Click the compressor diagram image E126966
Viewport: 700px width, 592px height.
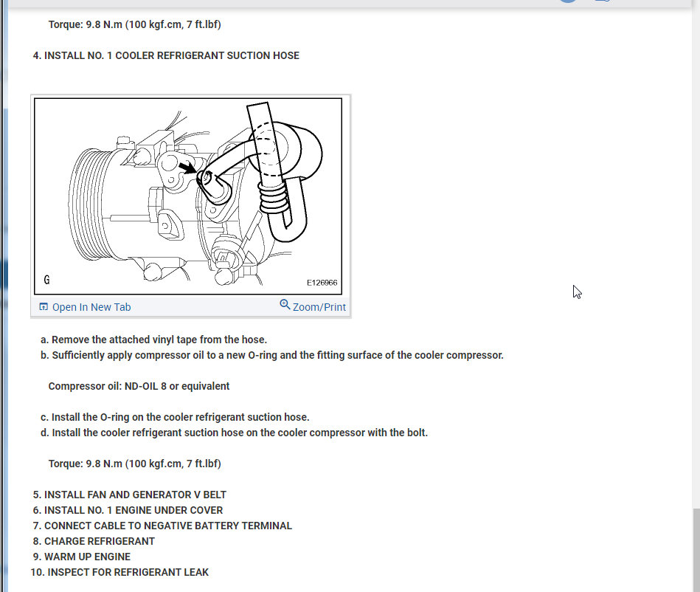coord(188,196)
